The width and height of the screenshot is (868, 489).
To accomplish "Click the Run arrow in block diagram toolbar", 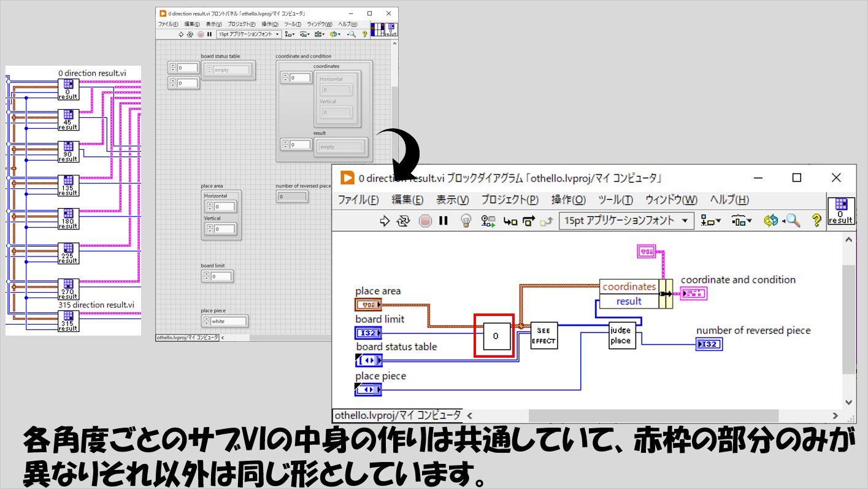I will click(x=385, y=221).
